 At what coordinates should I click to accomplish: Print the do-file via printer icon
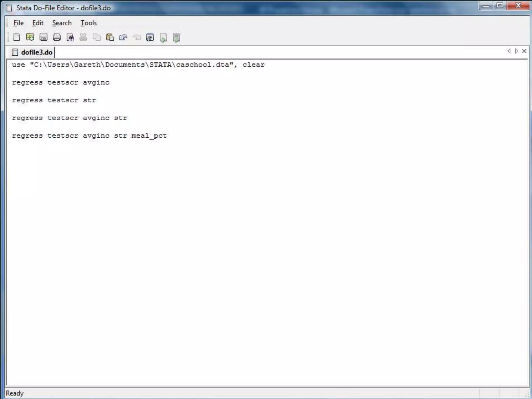pos(57,37)
